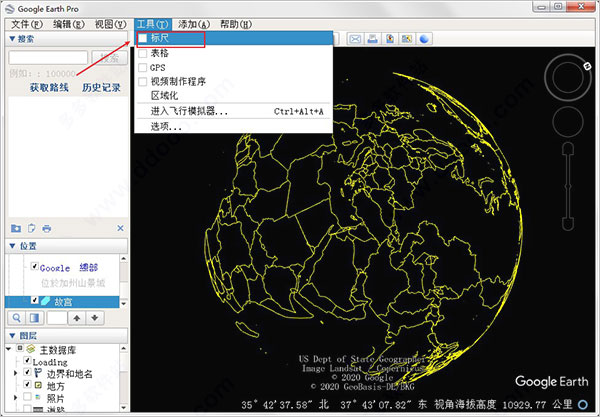Select 进入飞行模拟器... menu entry
Image resolution: width=600 pixels, height=417 pixels.
coord(233,111)
